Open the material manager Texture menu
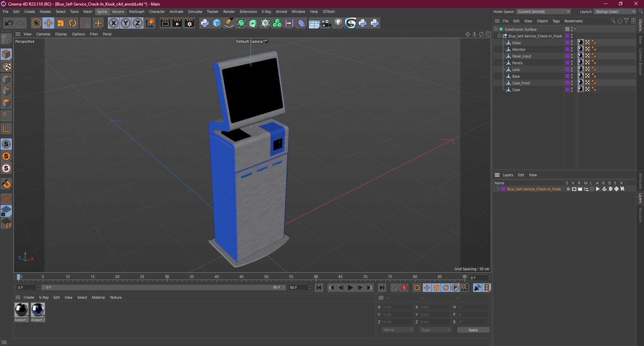This screenshot has width=644, height=346. click(116, 297)
